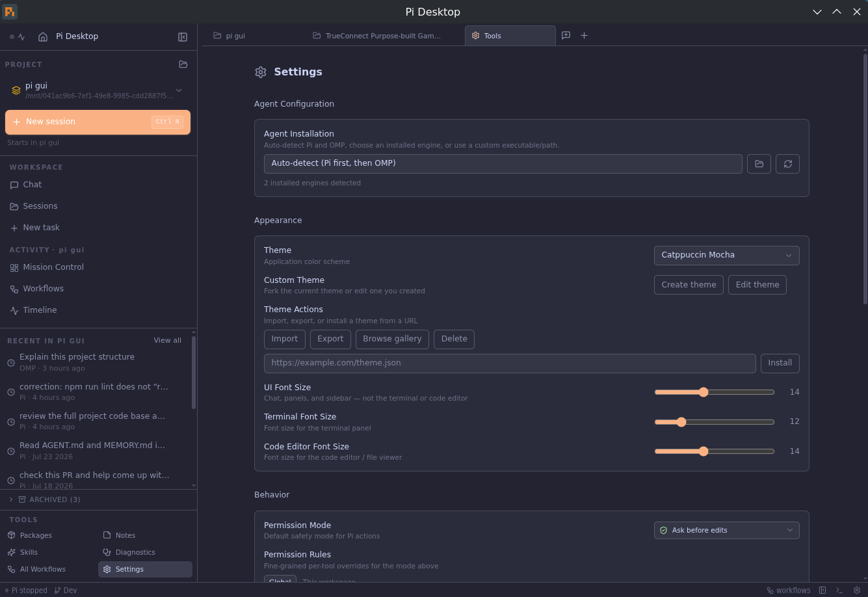Expand the pi gui project selector chevron
This screenshot has height=597, width=868.
click(x=179, y=90)
